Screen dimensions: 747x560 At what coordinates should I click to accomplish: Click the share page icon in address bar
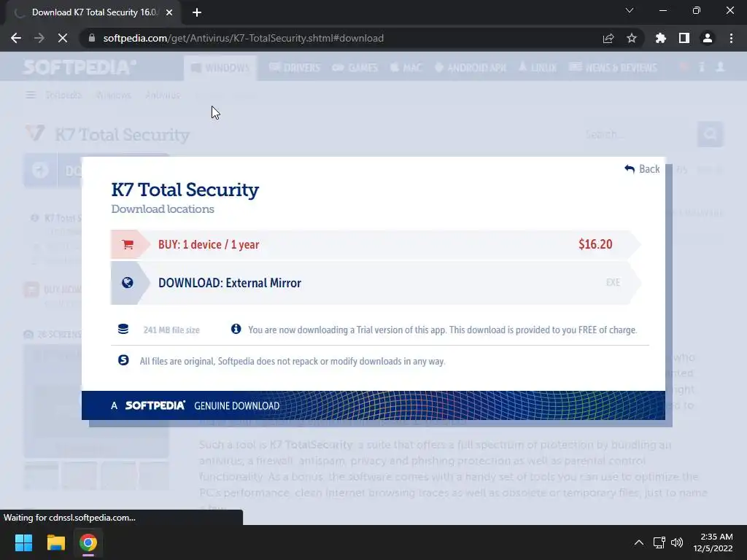point(608,38)
